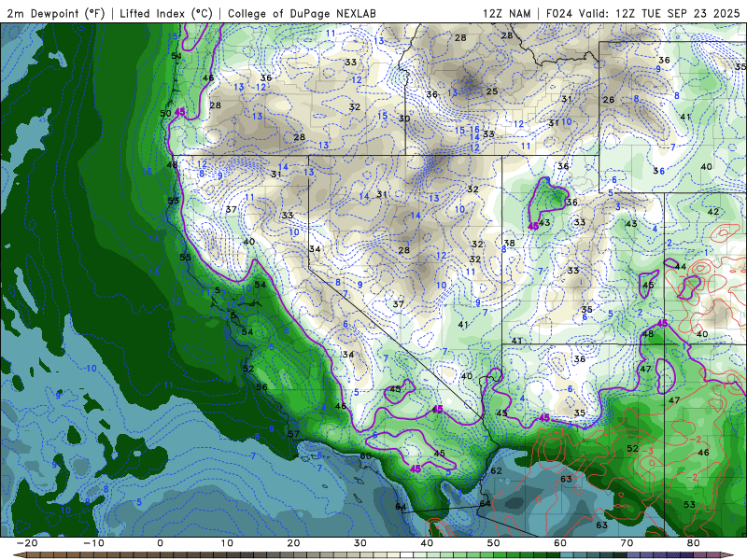Click the black "44" dewpoint value
The height and width of the screenshot is (560, 747).
(x=681, y=267)
